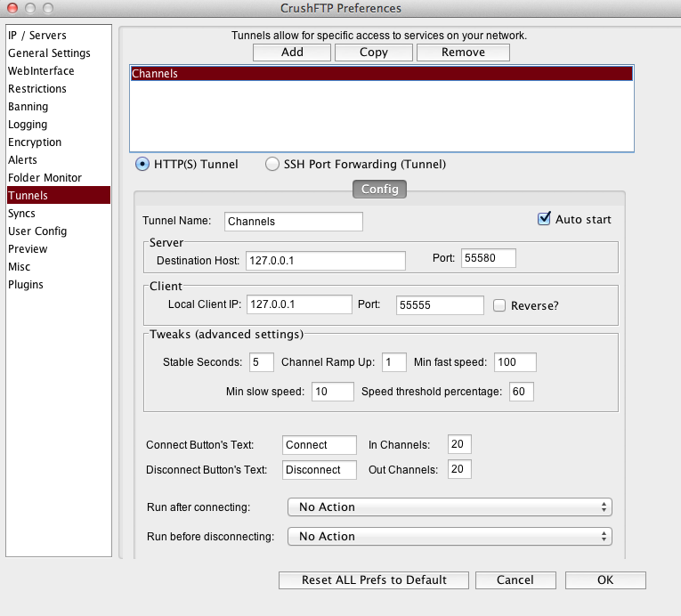Image resolution: width=681 pixels, height=616 pixels.
Task: Open Logging preferences
Action: pyautogui.click(x=58, y=125)
